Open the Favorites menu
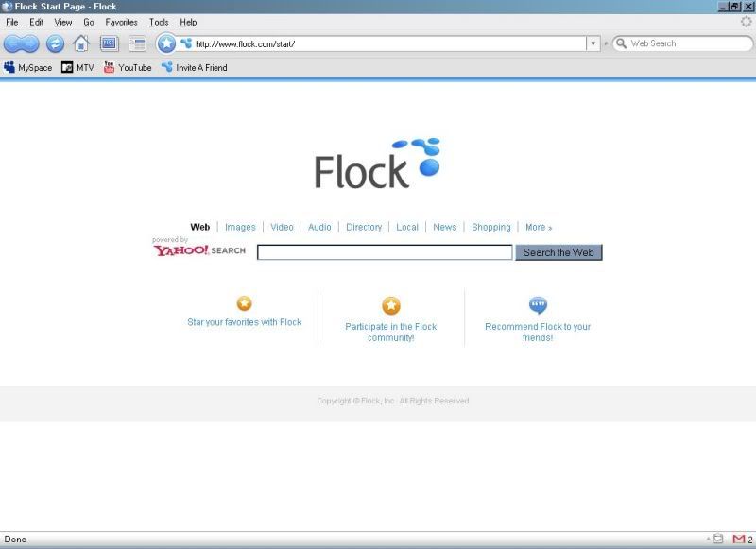 pyautogui.click(x=122, y=22)
